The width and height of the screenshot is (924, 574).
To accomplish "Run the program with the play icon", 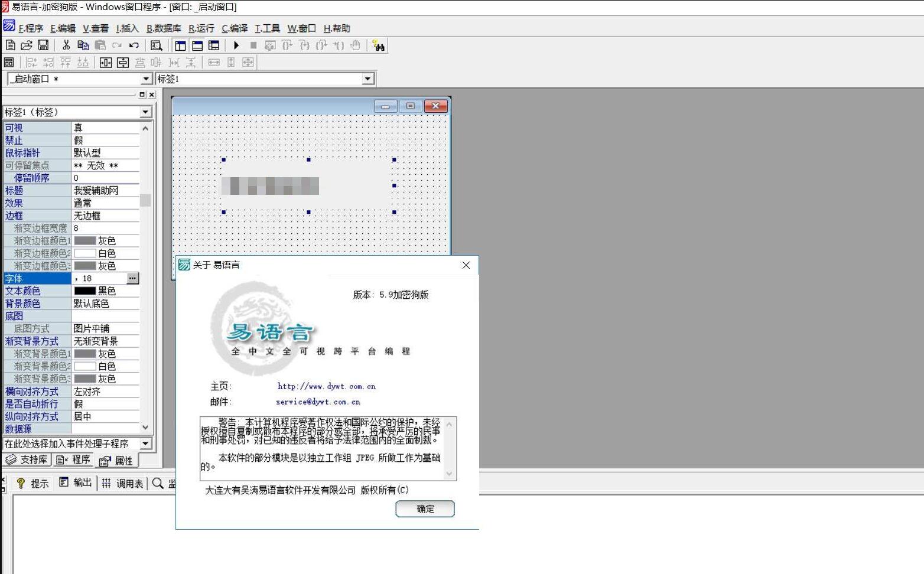I will click(236, 45).
